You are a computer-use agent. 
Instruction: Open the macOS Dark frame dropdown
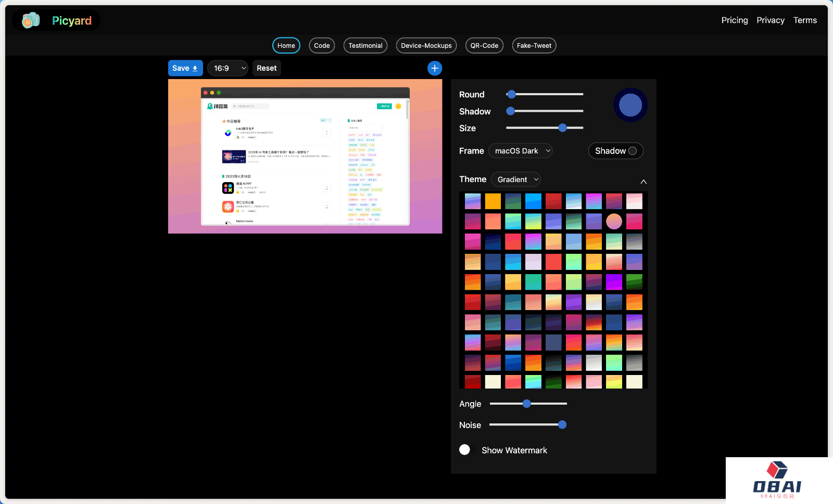pyautogui.click(x=522, y=151)
